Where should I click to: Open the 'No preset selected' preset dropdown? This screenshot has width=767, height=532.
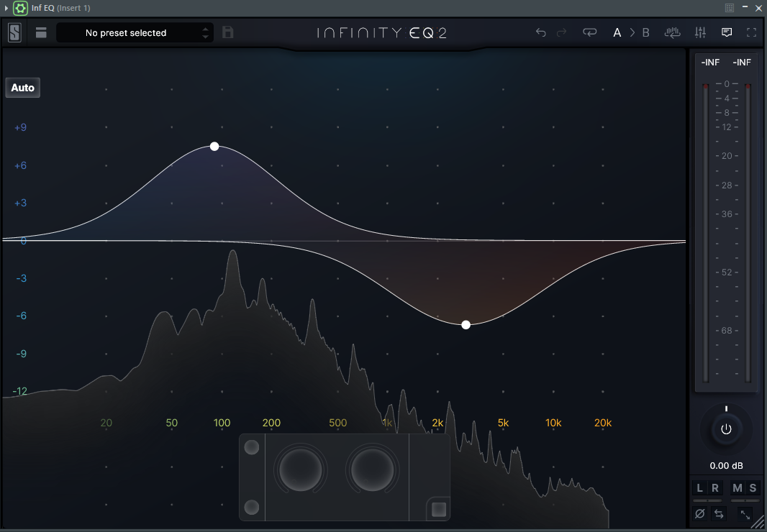[x=135, y=33]
